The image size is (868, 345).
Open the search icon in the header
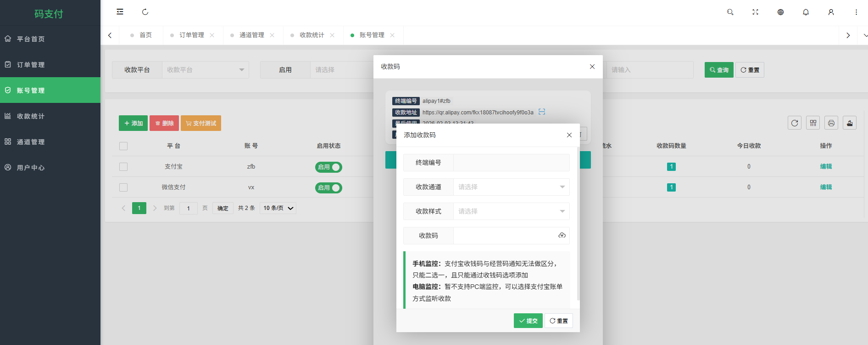(730, 12)
